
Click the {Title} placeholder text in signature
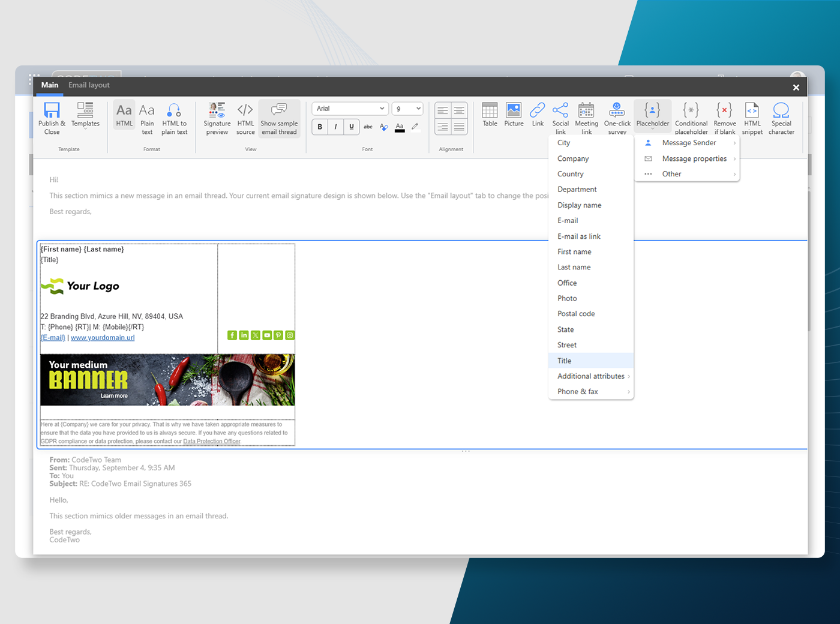tap(49, 260)
